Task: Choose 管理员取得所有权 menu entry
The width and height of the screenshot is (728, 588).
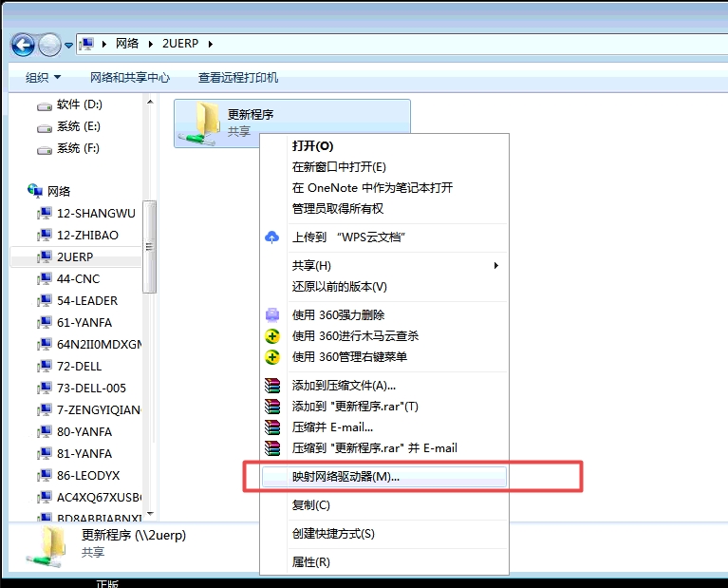Action: pyautogui.click(x=337, y=209)
